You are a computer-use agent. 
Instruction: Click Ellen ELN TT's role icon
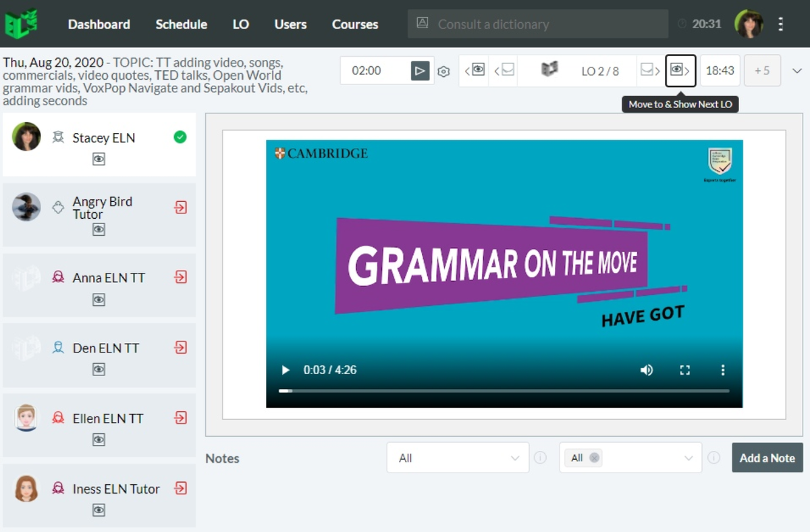pos(58,419)
